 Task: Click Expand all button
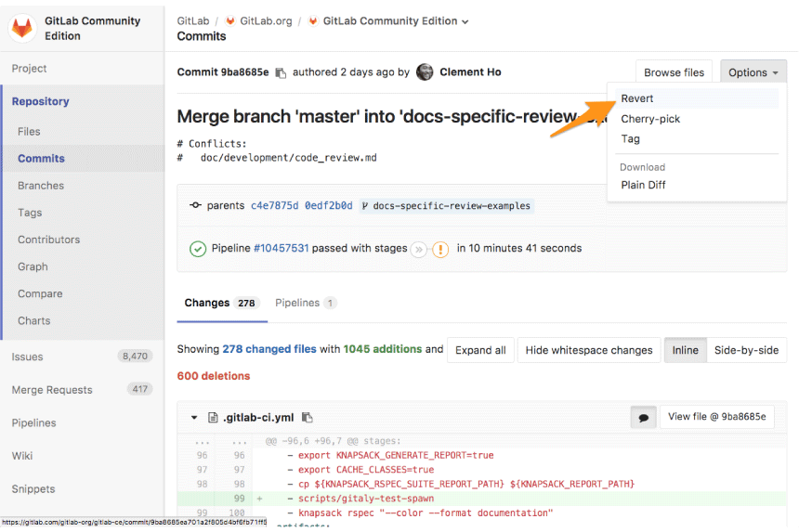point(480,350)
